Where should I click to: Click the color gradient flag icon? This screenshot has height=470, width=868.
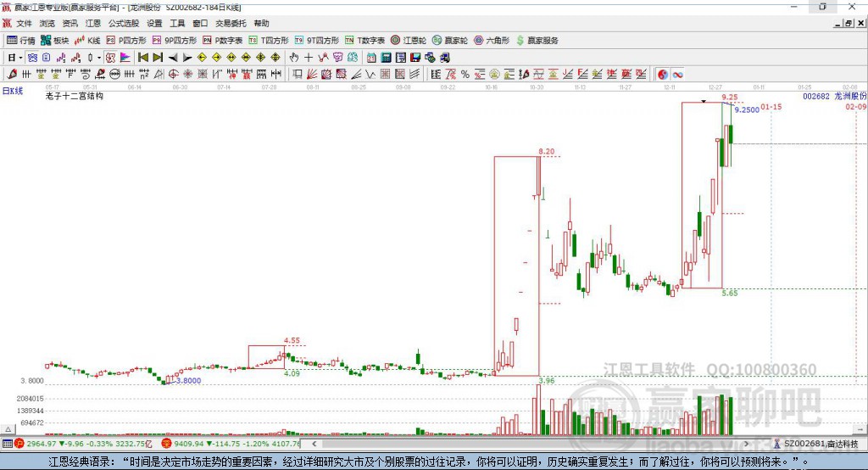pos(125,58)
